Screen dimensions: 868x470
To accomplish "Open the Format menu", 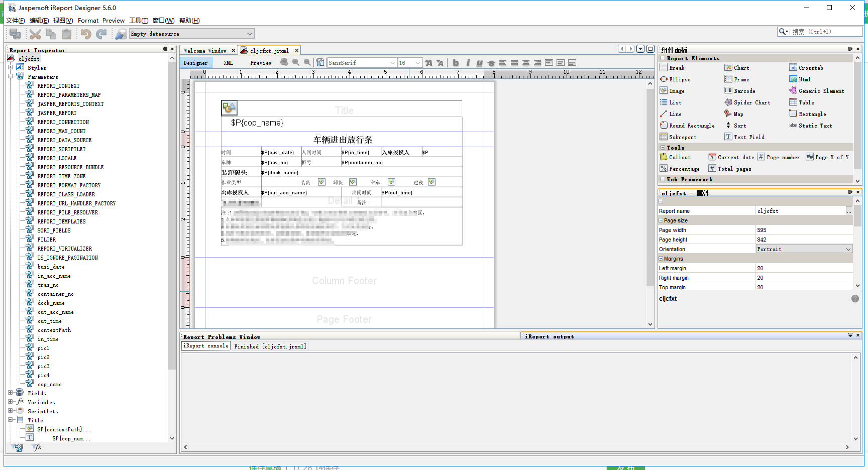I will (x=88, y=21).
